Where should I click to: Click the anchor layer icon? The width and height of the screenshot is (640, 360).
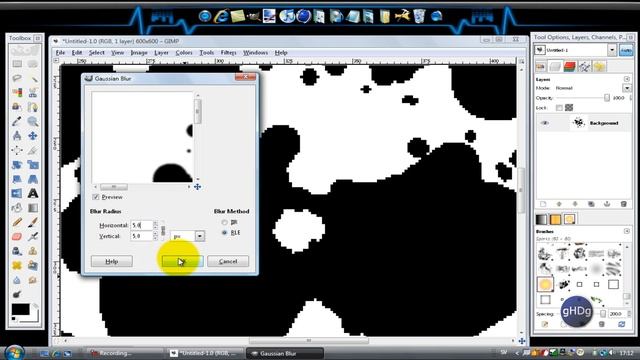click(607, 204)
